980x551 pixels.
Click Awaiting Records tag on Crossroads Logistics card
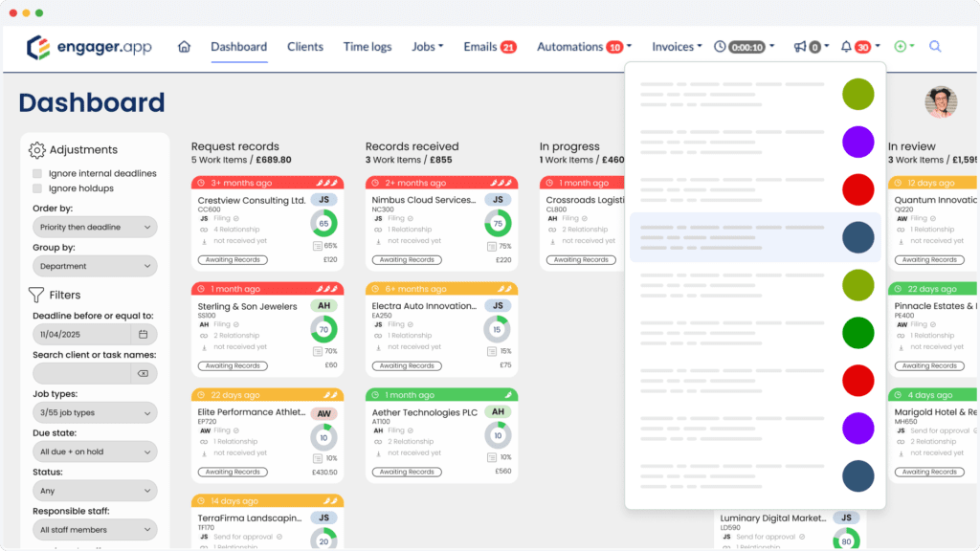tap(581, 260)
